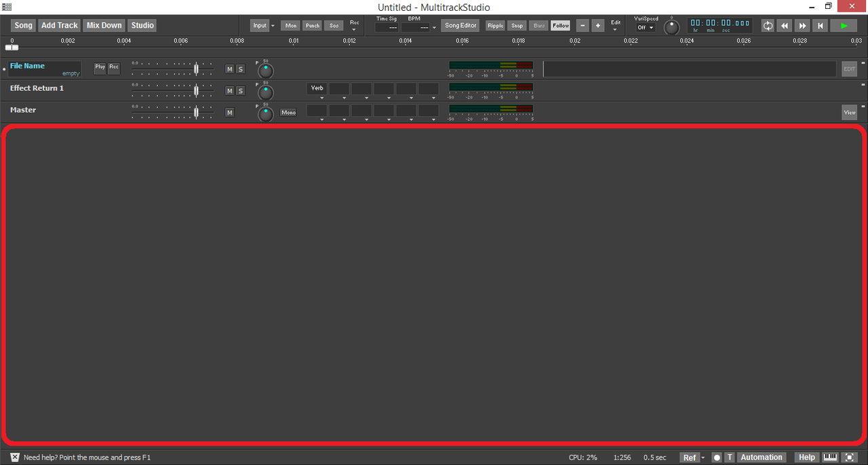Click the minus zoom-out button
The width and height of the screenshot is (868, 465).
coord(583,26)
